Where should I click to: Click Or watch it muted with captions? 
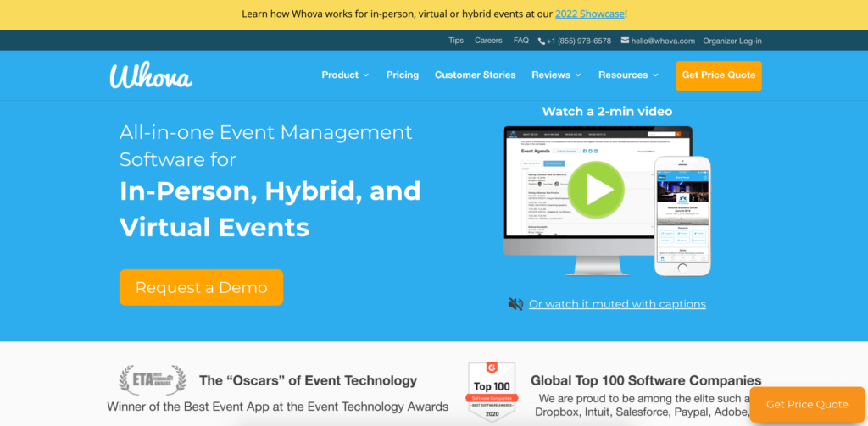tap(617, 304)
